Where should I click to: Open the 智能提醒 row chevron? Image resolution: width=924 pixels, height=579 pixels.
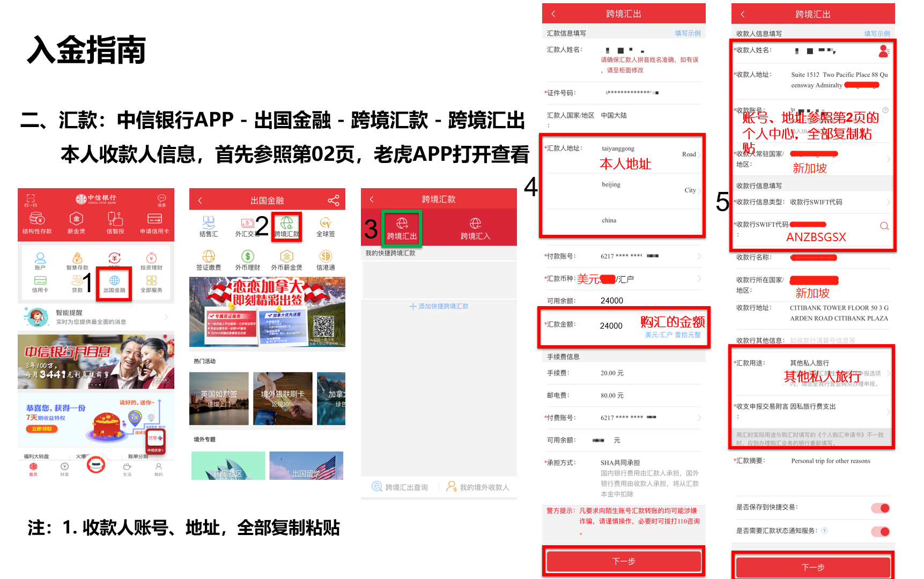pyautogui.click(x=166, y=317)
